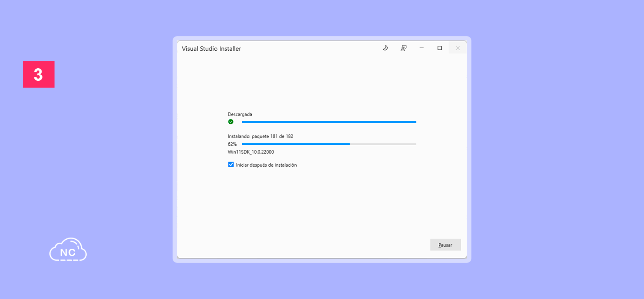
Task: Uncheck Iniciar después de instalación checkbox
Action: click(x=231, y=165)
